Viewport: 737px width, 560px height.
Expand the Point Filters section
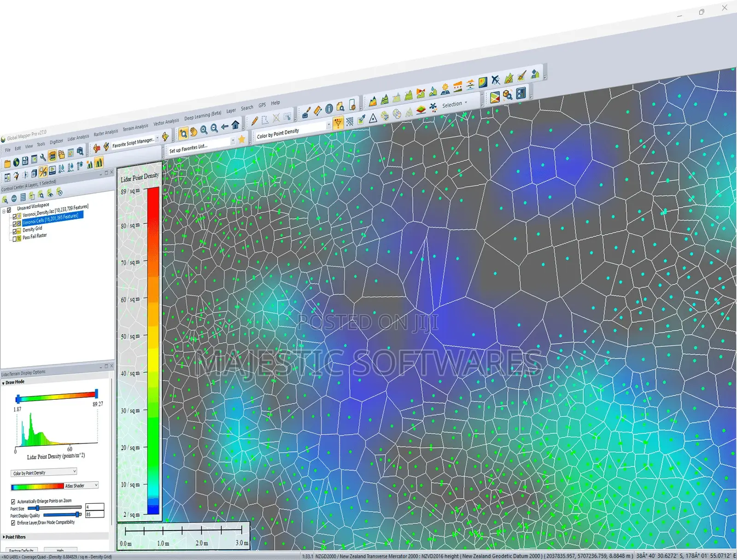(x=3, y=537)
